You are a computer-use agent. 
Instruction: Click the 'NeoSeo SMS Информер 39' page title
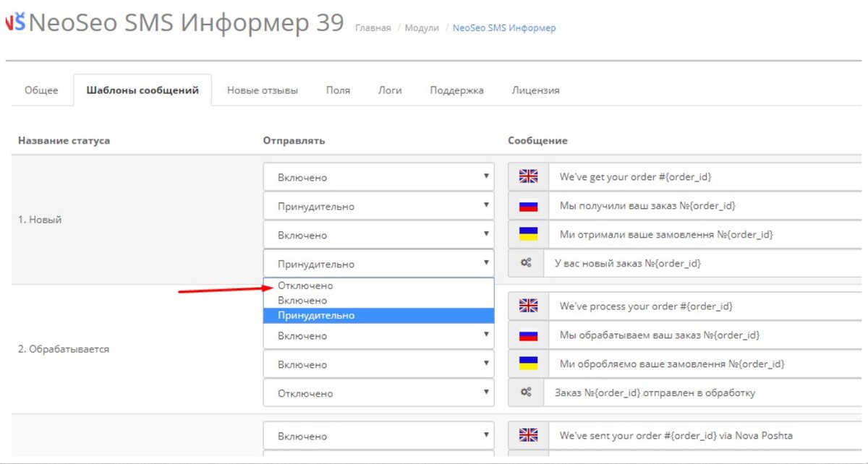pos(187,23)
